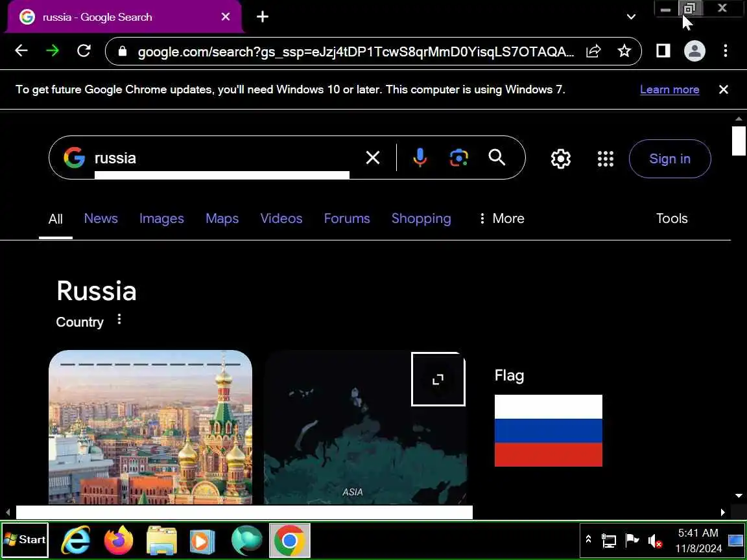
Task: Show hidden system tray icons
Action: tap(588, 539)
